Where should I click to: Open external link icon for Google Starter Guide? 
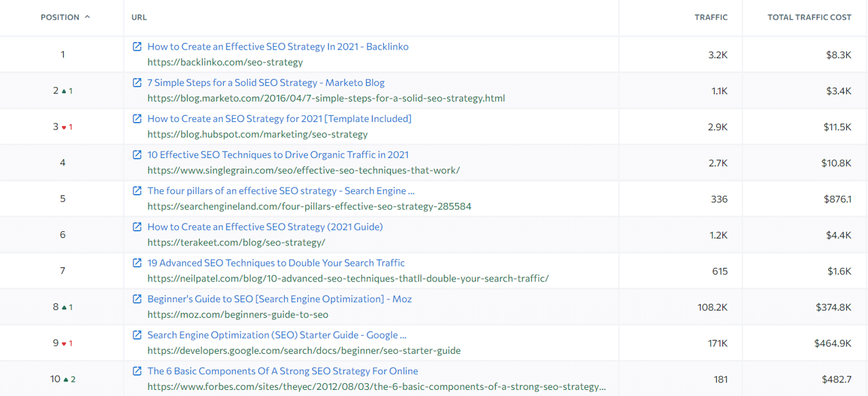click(x=137, y=335)
